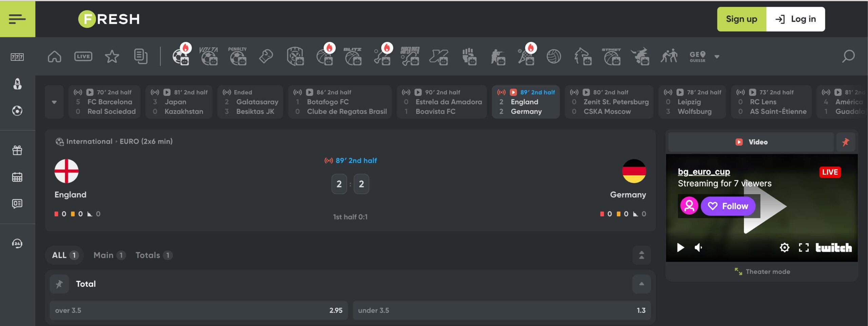Open 24/7 support sidebar icon
This screenshot has width=868, height=326.
pyautogui.click(x=17, y=243)
